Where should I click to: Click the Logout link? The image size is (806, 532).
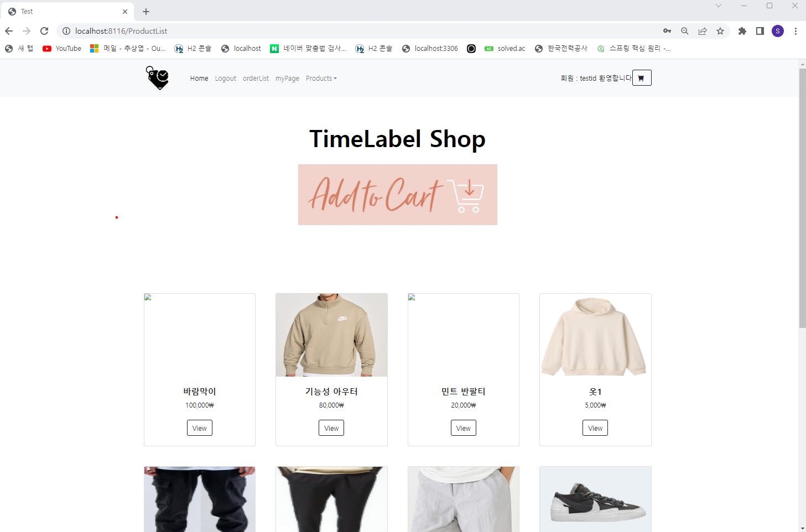(x=225, y=79)
